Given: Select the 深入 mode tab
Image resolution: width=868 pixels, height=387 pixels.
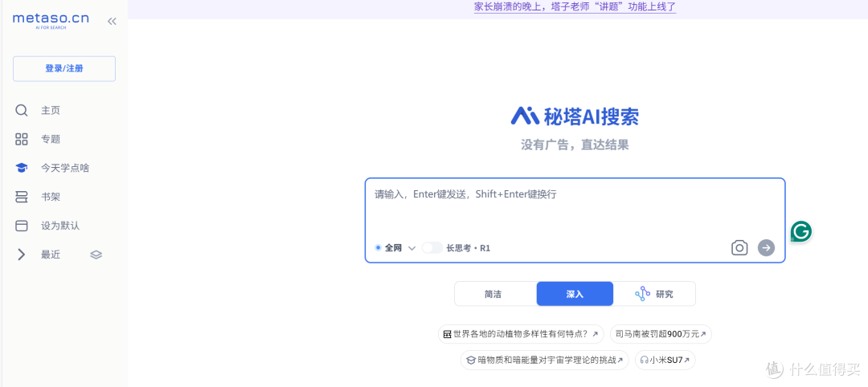Looking at the screenshot, I should 575,294.
